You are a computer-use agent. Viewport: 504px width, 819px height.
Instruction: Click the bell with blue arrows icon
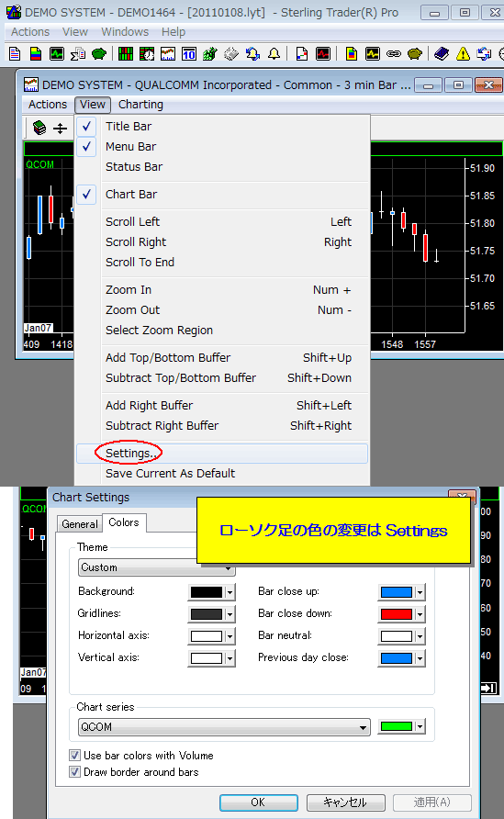(x=252, y=53)
